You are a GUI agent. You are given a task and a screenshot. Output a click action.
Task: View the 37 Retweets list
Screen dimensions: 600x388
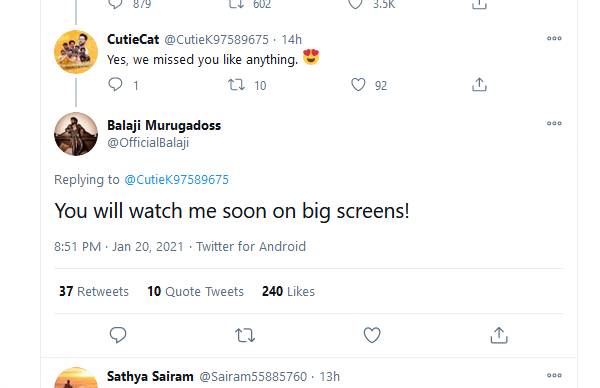coord(94,292)
